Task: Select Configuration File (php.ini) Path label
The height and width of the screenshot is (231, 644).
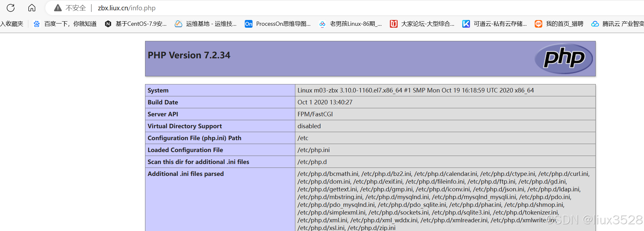Action: pos(194,138)
